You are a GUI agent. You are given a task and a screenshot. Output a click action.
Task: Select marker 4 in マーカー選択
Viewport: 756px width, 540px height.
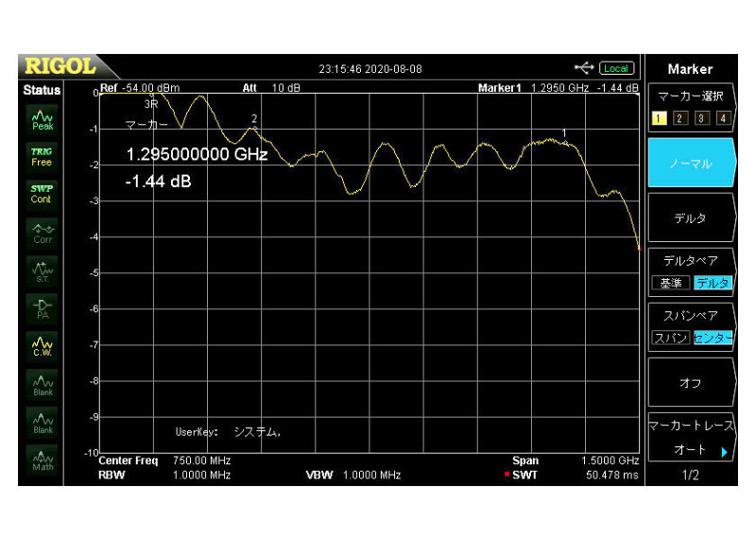click(x=723, y=118)
